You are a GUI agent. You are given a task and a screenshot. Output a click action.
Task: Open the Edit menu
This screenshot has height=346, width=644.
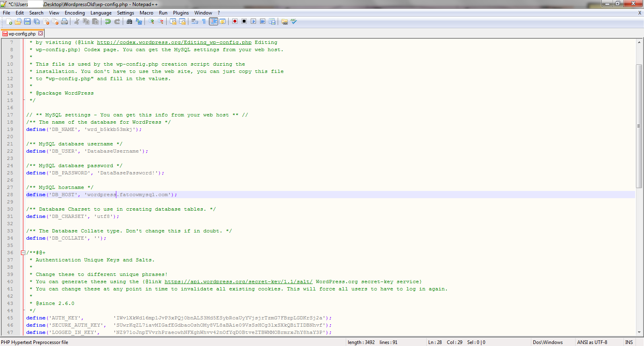point(20,13)
